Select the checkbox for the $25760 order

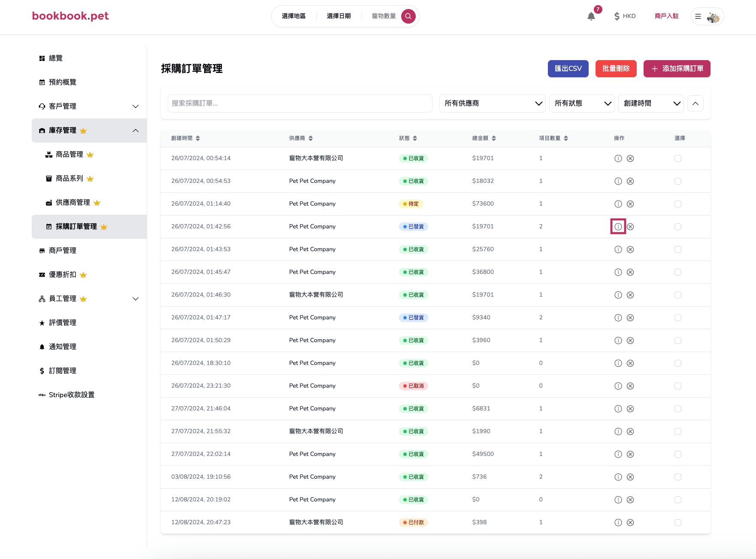point(678,249)
